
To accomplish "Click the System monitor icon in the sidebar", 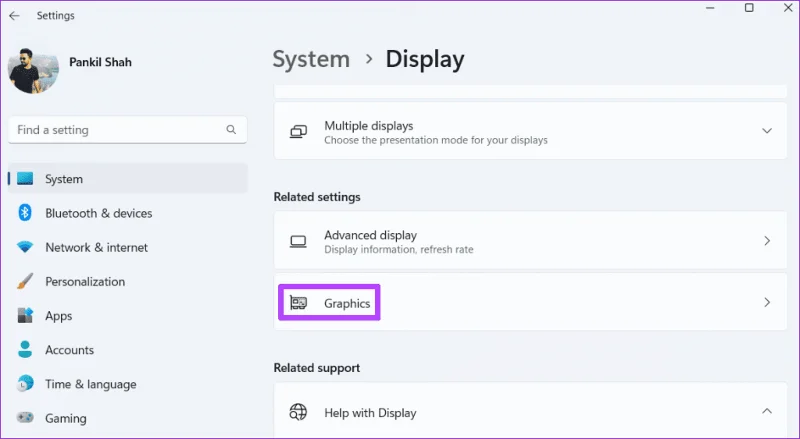I will point(25,179).
